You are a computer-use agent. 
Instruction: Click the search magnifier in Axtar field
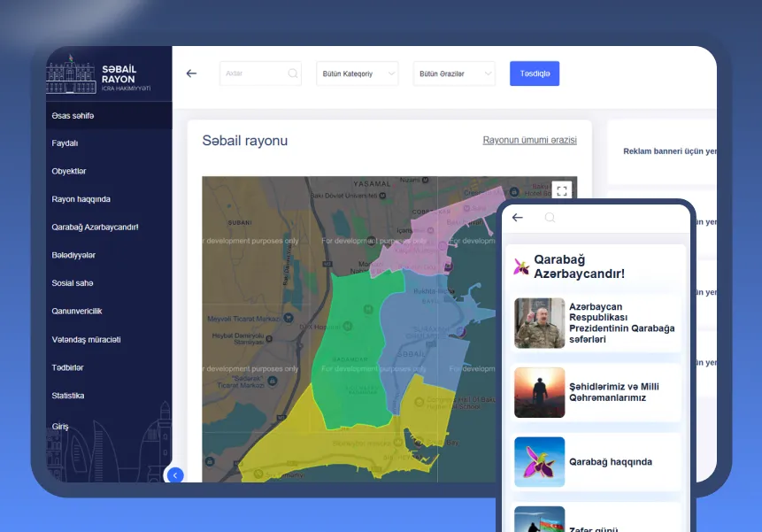point(293,73)
